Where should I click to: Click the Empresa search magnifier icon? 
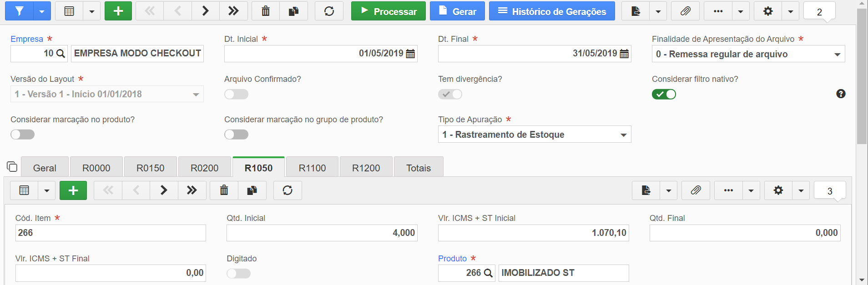pos(60,54)
